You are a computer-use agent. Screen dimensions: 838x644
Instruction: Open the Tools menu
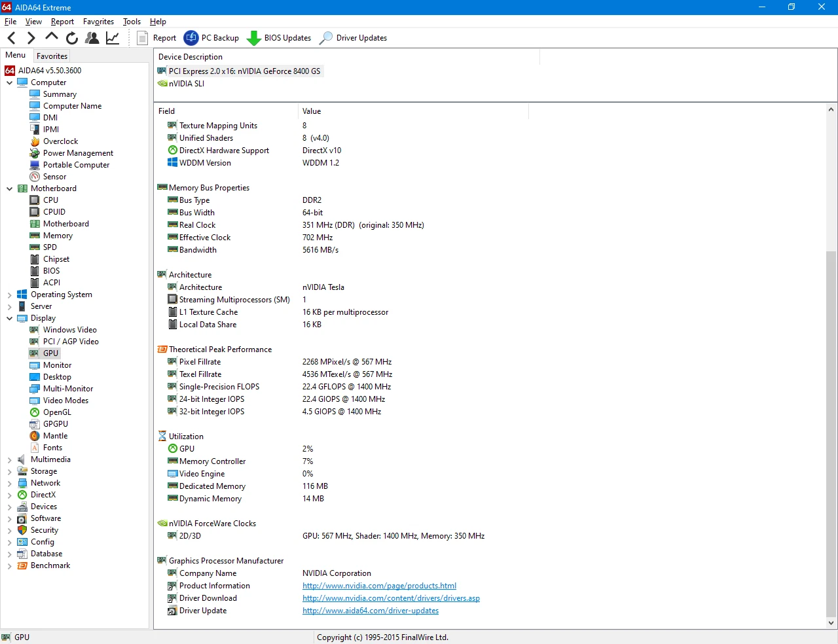pos(132,22)
